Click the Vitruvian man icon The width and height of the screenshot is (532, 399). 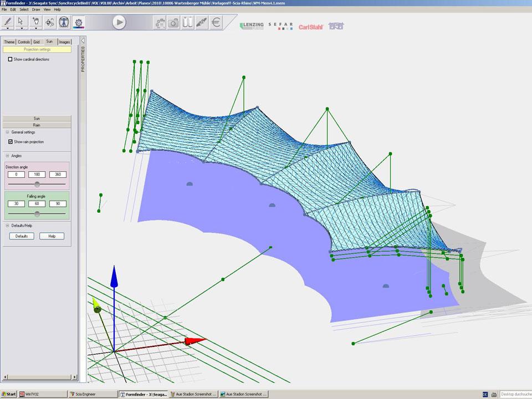64,22
